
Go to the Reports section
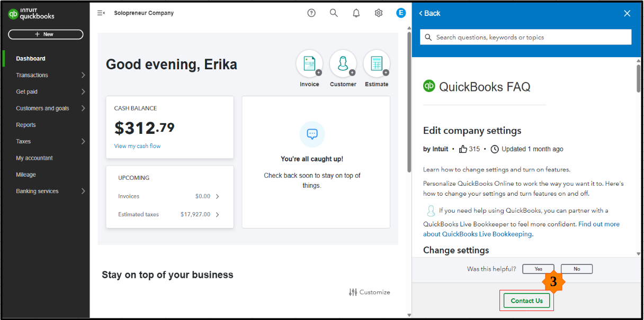tap(25, 124)
